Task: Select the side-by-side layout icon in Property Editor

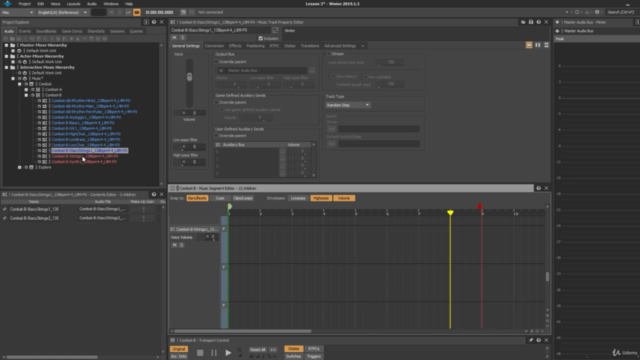Action: 538,45
